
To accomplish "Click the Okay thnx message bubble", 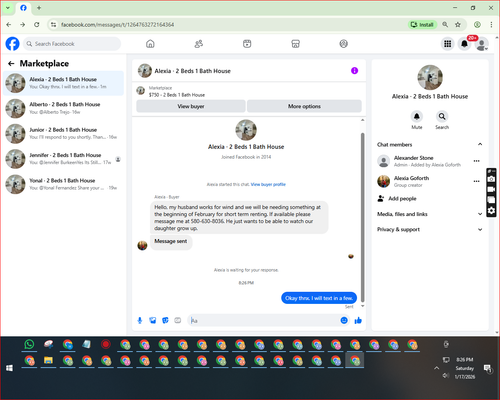I will click(319, 298).
